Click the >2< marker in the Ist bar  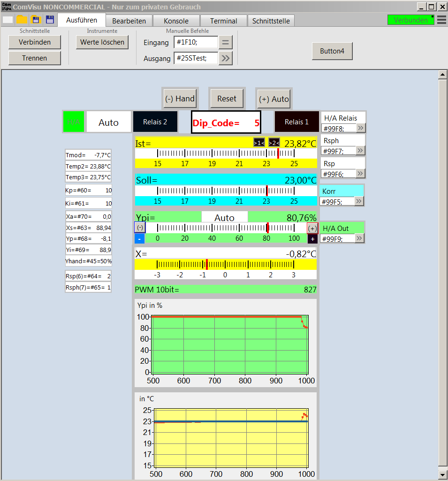click(274, 143)
